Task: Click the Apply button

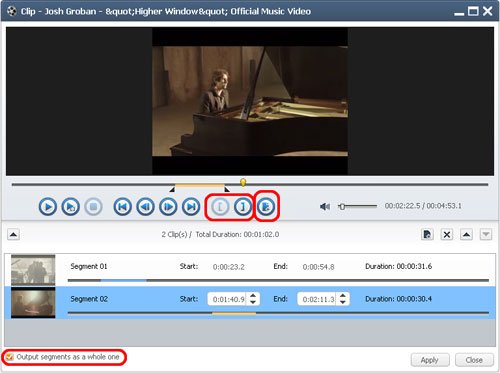Action: pos(430,360)
